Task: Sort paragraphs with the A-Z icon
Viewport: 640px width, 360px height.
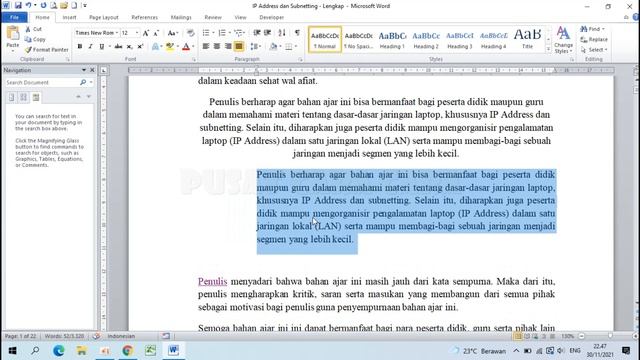Action: pos(282,33)
